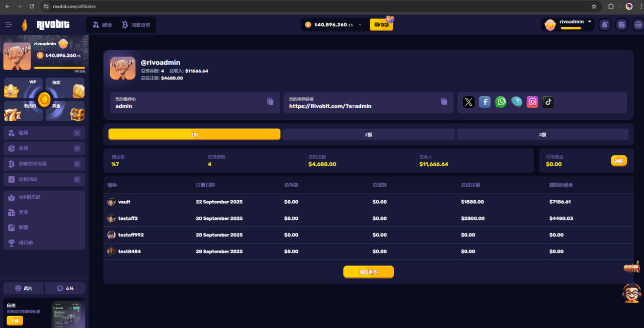Screen dimensions: 644x328
Task: Share referral link on Facebook
Action: coord(485,102)
